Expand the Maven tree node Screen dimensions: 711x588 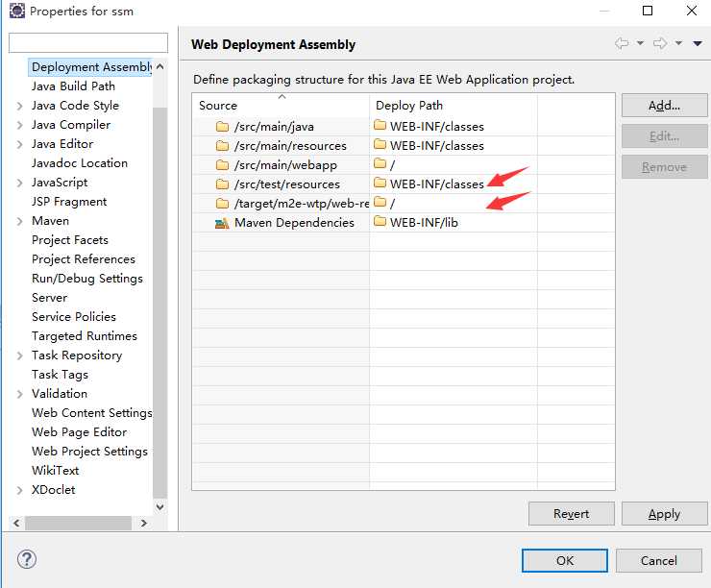[x=19, y=221]
